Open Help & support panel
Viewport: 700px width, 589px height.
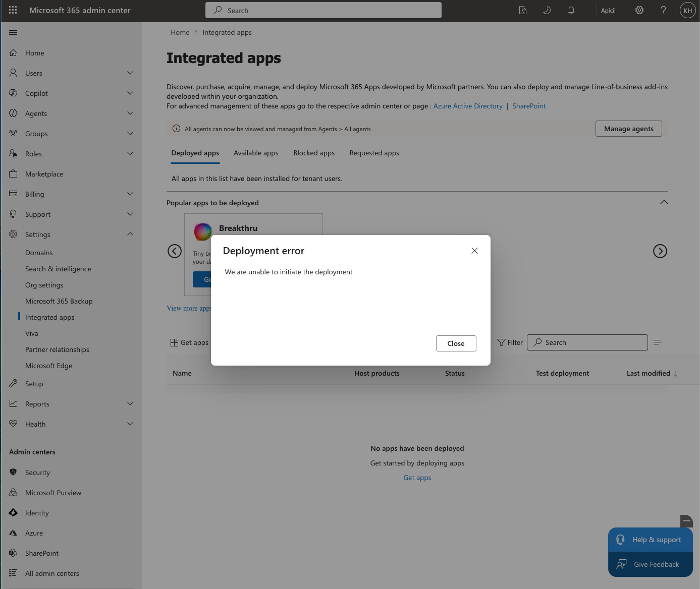651,540
